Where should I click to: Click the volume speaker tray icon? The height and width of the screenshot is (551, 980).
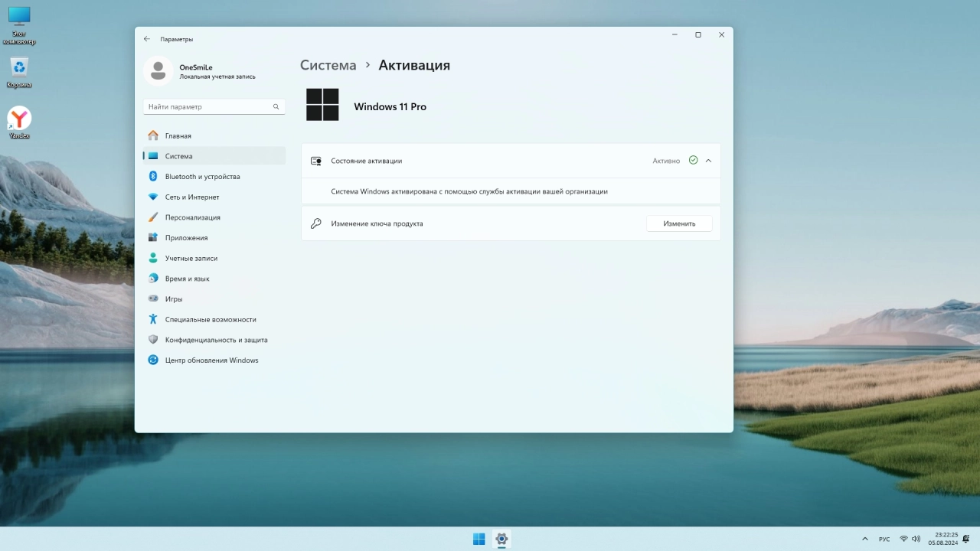point(916,539)
